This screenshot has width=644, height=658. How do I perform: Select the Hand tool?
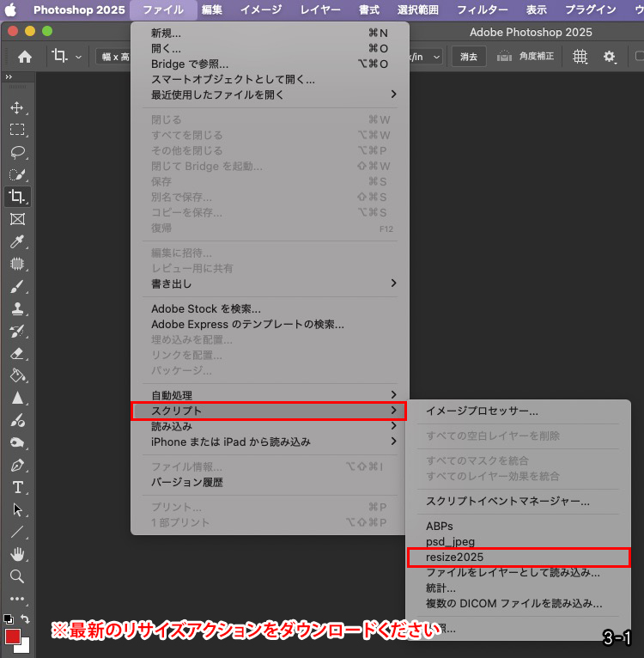[17, 554]
